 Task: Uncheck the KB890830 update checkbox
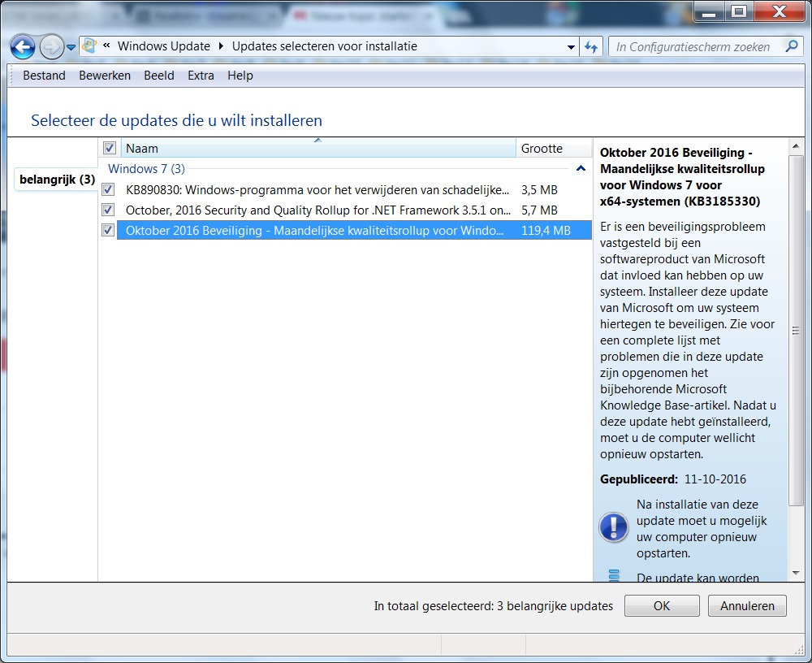(108, 190)
